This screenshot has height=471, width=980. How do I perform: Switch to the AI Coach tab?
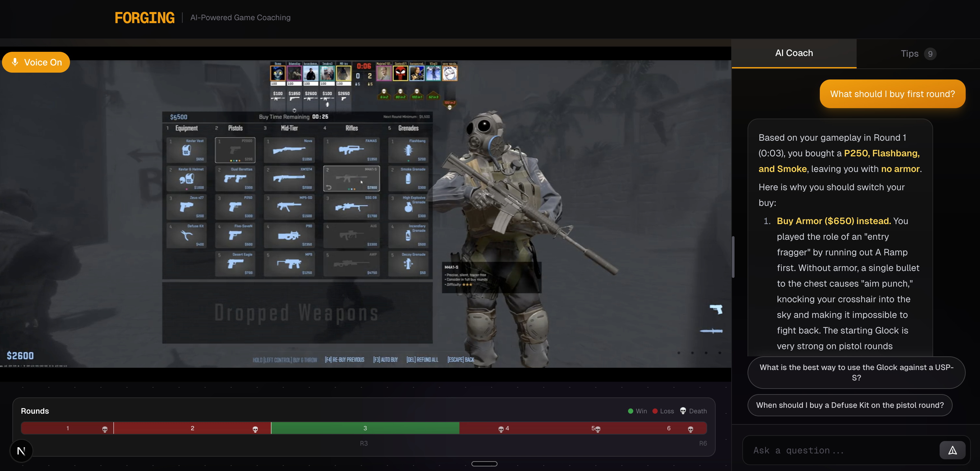tap(793, 53)
